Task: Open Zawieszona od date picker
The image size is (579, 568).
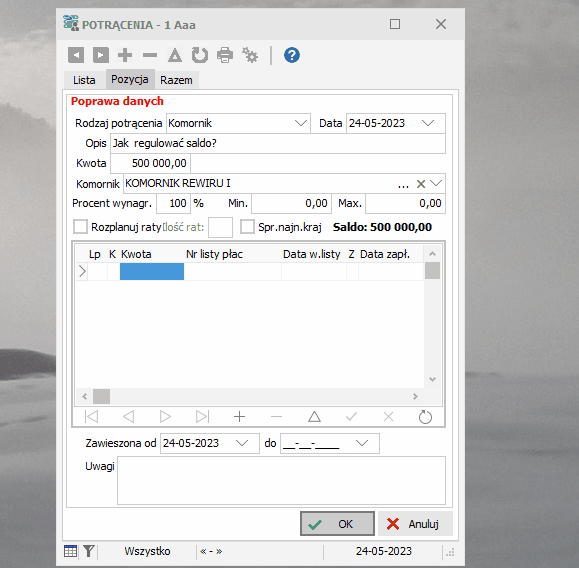Action: [242, 443]
